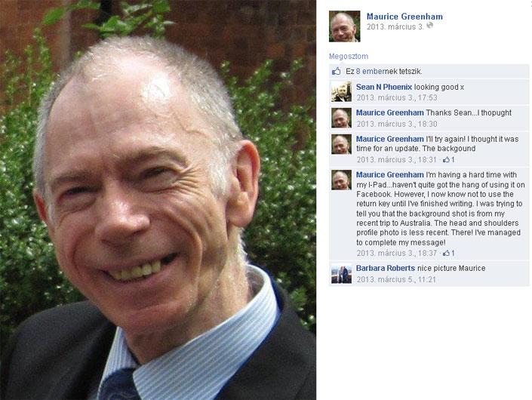Click Maurice's avatar beside 'Thanks Sean' comment
This screenshot has width=532, height=400.
pyautogui.click(x=341, y=118)
